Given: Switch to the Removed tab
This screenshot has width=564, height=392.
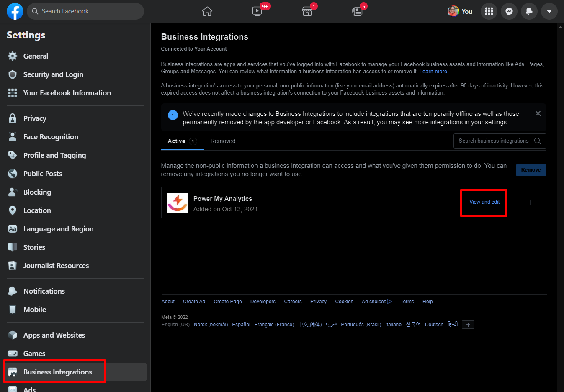Looking at the screenshot, I should coord(223,141).
